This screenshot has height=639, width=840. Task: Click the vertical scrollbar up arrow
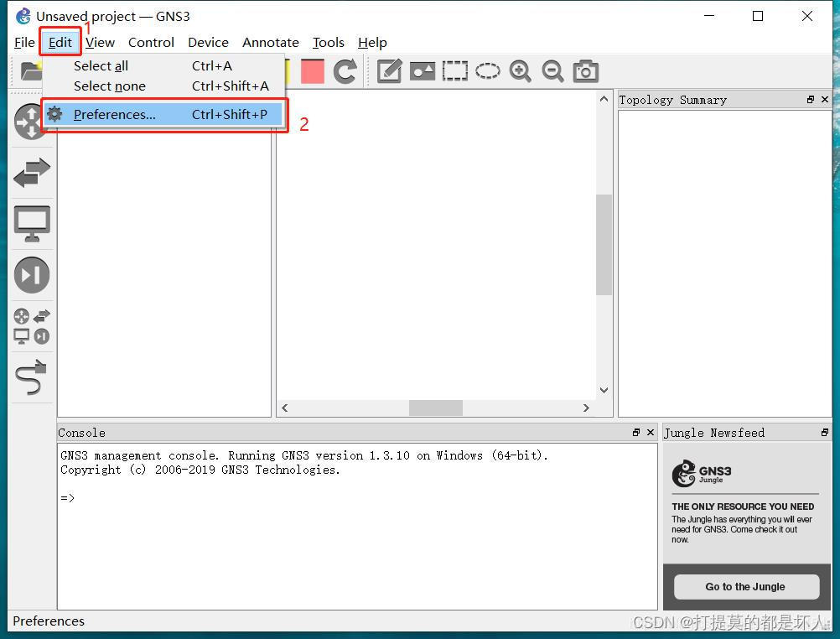(x=604, y=99)
